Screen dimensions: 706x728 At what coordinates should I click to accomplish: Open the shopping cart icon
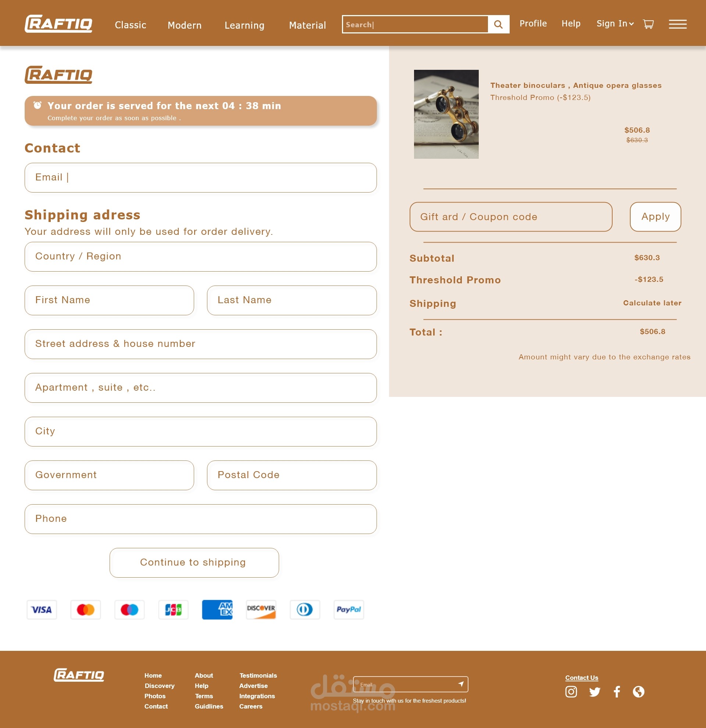[648, 24]
